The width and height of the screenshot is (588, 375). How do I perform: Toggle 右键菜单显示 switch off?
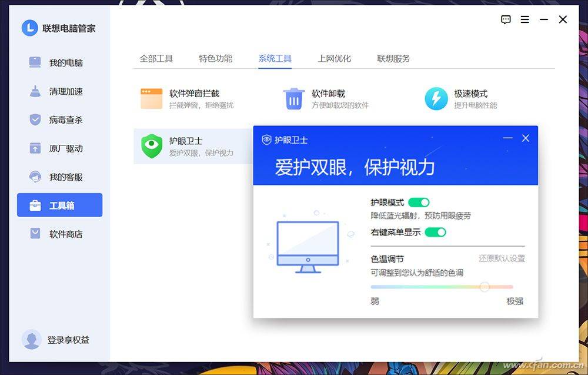click(x=435, y=233)
